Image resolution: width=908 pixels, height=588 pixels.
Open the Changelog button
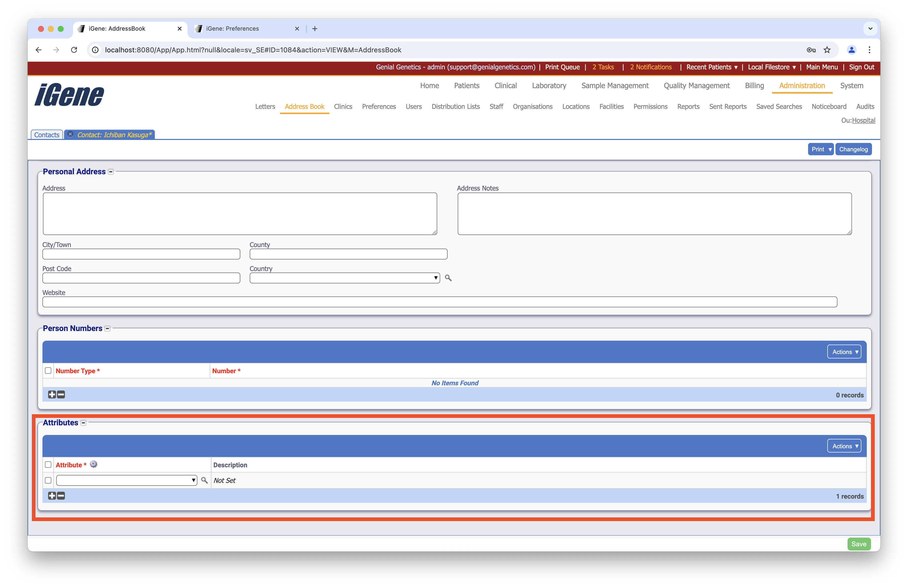pos(853,149)
